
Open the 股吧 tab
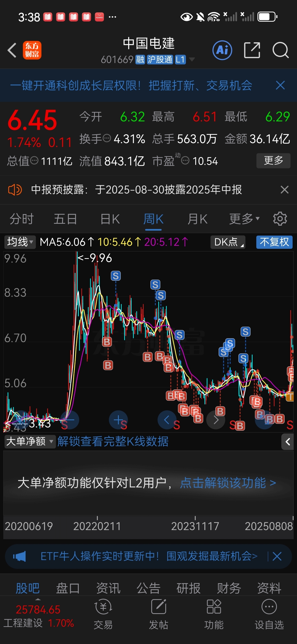(28, 588)
